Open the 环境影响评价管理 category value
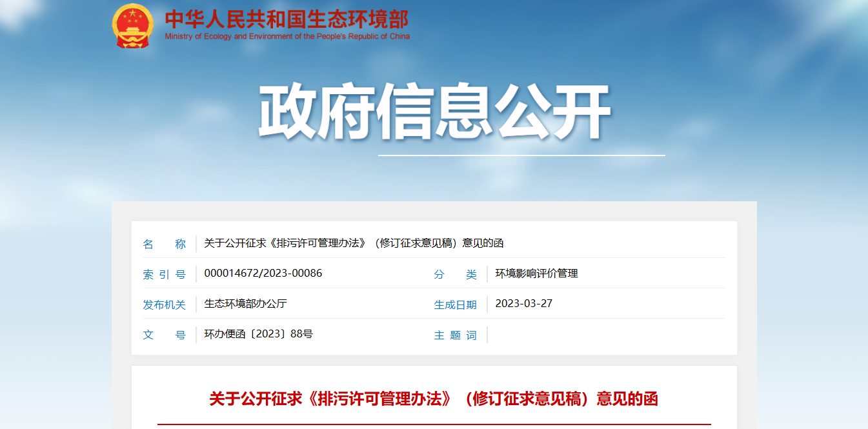 [x=536, y=274]
